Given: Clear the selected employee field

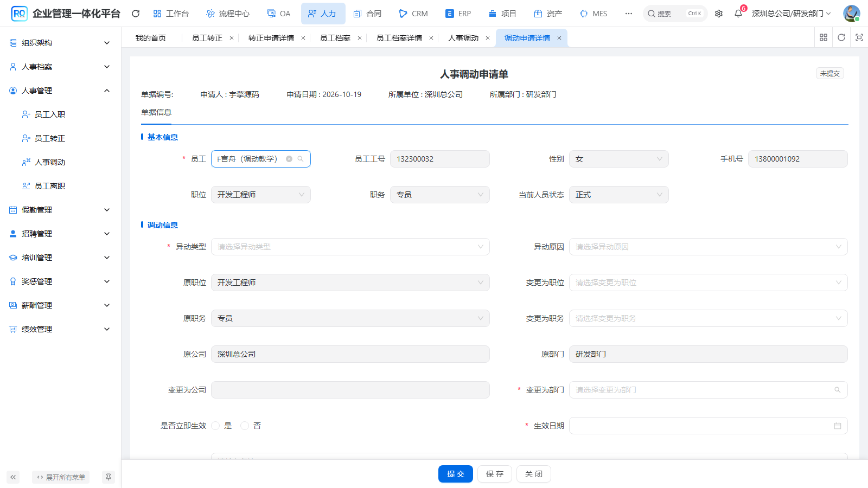Looking at the screenshot, I should point(289,159).
